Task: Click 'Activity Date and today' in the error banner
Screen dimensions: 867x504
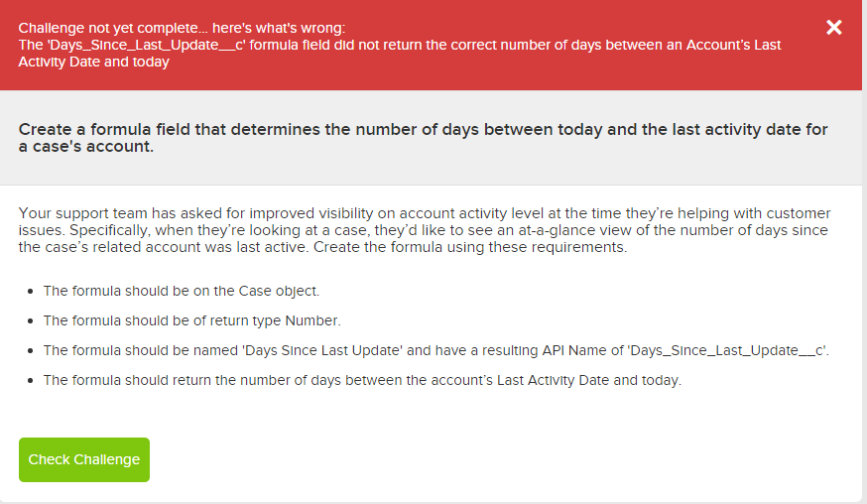Action: pos(94,62)
